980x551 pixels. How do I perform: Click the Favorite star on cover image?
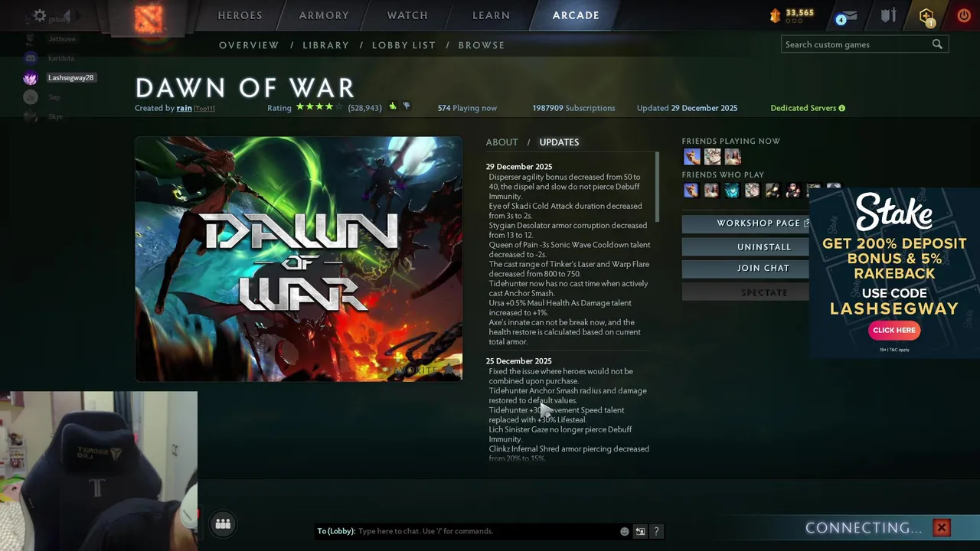click(449, 370)
